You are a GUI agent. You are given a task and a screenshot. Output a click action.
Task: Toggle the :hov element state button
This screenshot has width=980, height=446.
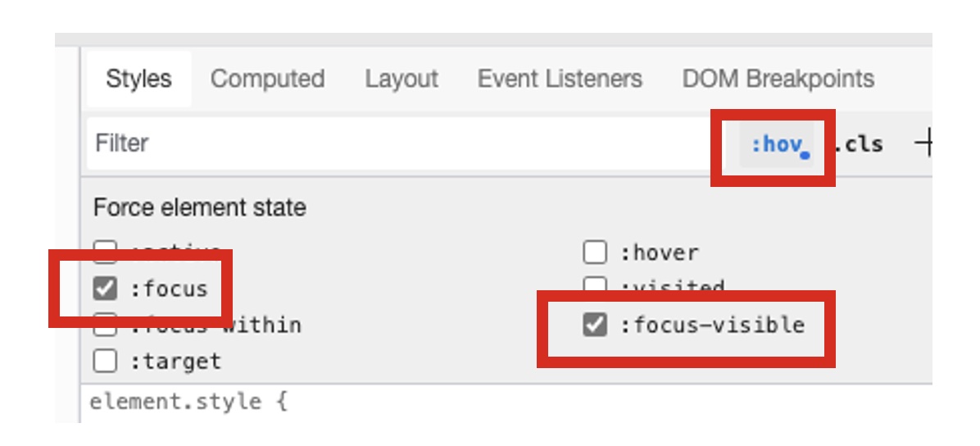coord(775,145)
